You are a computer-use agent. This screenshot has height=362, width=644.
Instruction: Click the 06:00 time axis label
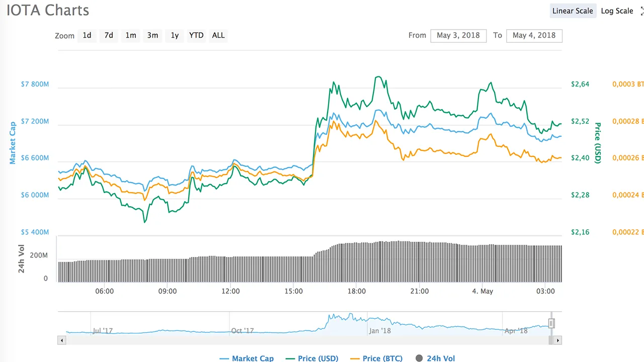[x=105, y=291]
